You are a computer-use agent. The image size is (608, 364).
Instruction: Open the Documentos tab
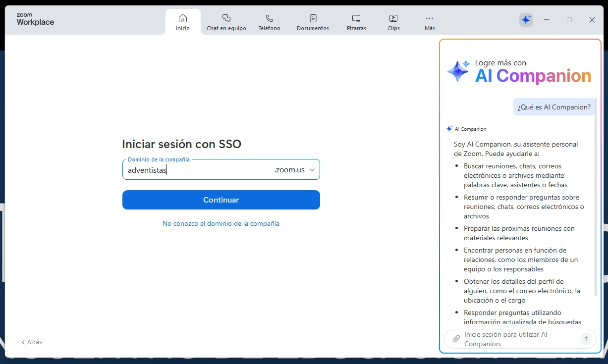point(313,22)
